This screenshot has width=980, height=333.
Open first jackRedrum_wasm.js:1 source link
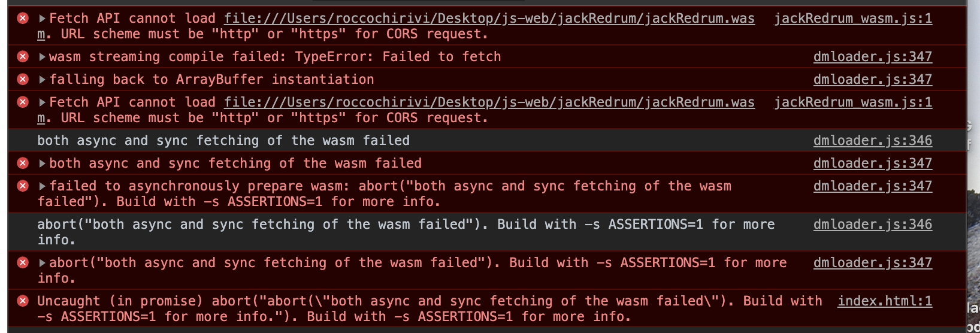click(853, 19)
